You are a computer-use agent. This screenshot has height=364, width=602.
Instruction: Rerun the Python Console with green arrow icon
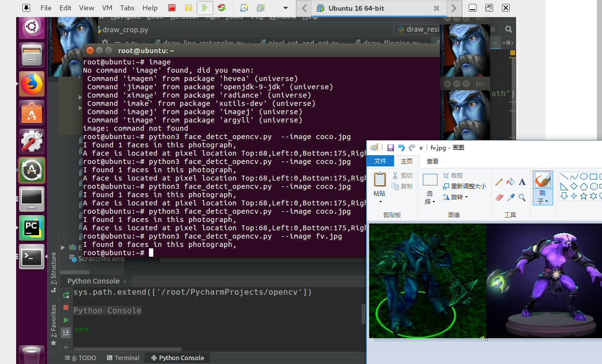[66, 295]
